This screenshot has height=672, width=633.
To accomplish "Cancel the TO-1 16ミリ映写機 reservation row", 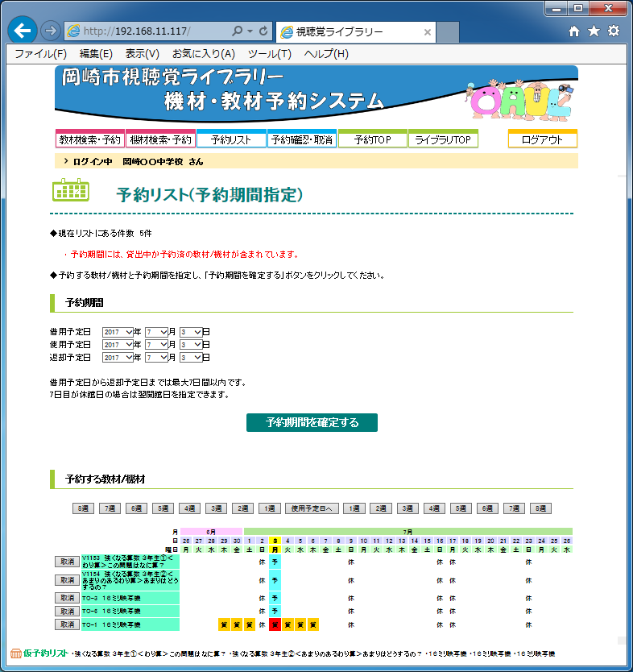I will pyautogui.click(x=66, y=624).
